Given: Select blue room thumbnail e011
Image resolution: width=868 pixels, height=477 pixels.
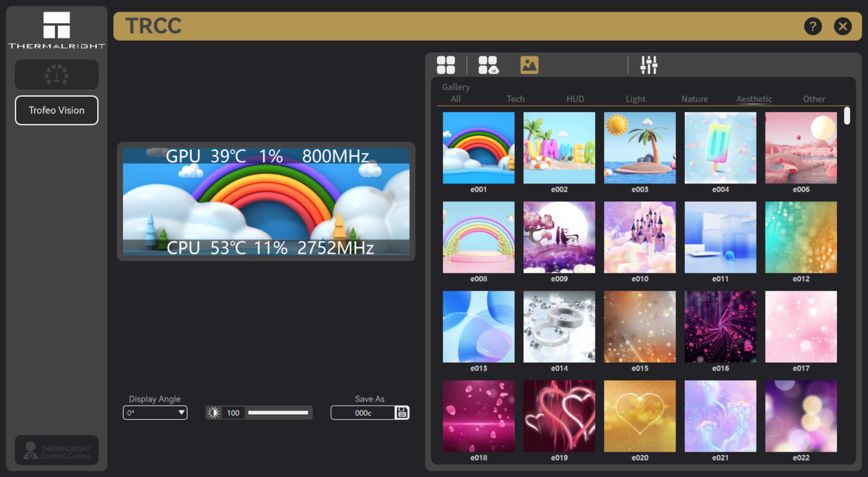Looking at the screenshot, I should click(x=720, y=237).
